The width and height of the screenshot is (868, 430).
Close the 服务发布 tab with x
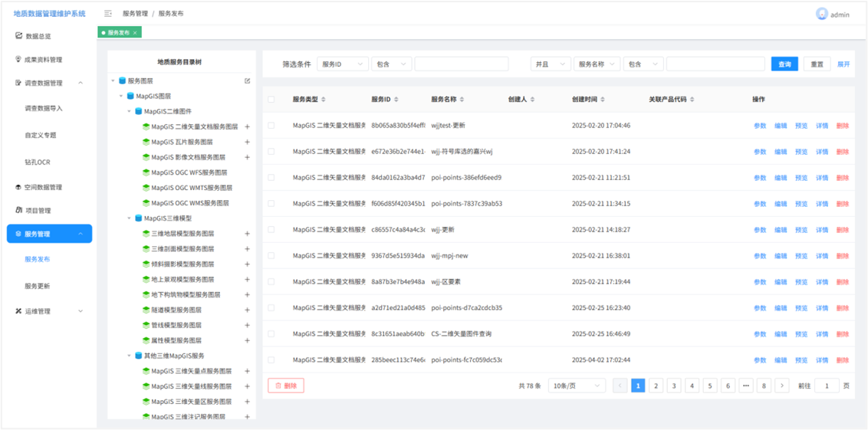[x=135, y=33]
